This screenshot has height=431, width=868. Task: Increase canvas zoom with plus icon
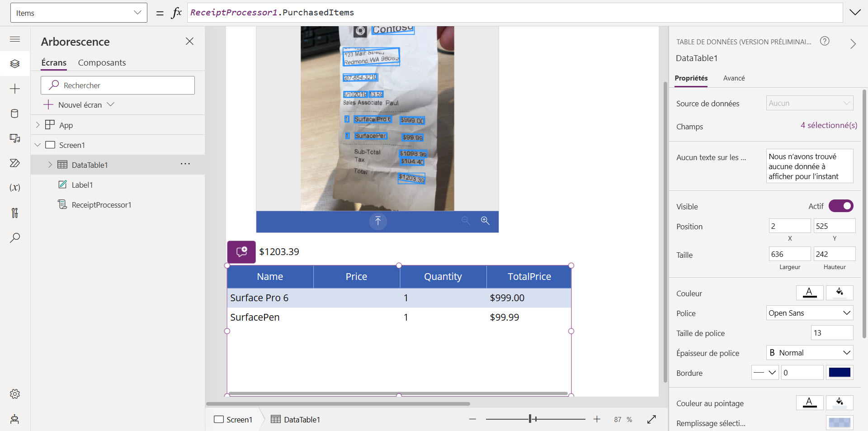point(597,419)
